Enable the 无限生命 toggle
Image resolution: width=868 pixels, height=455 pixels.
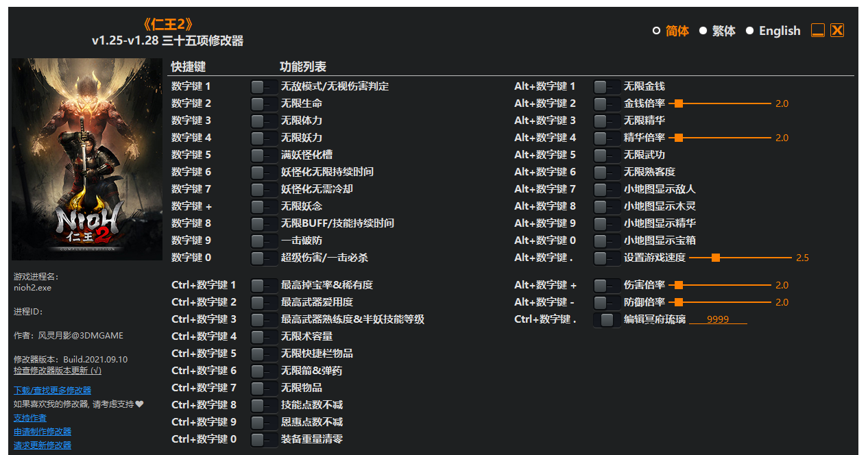[264, 103]
